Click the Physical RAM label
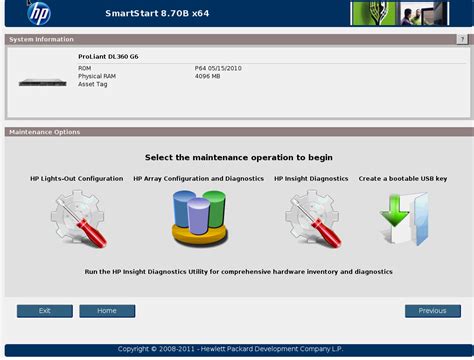This screenshot has width=474, height=360. tap(97, 76)
